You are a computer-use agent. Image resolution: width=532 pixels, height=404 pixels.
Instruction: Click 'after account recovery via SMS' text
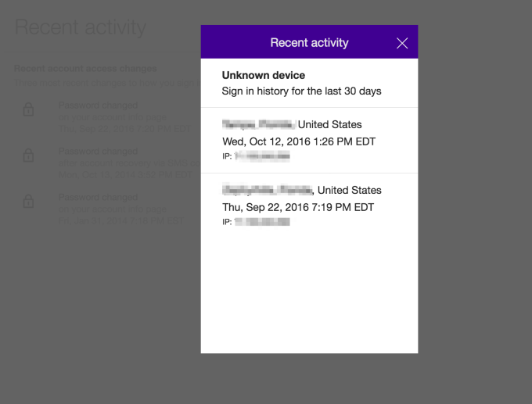[117, 162]
